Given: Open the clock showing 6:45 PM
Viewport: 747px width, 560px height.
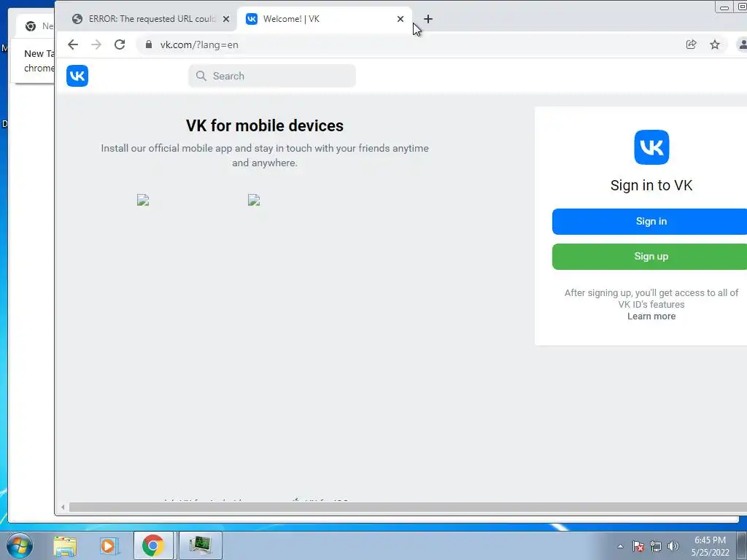Looking at the screenshot, I should (710, 546).
